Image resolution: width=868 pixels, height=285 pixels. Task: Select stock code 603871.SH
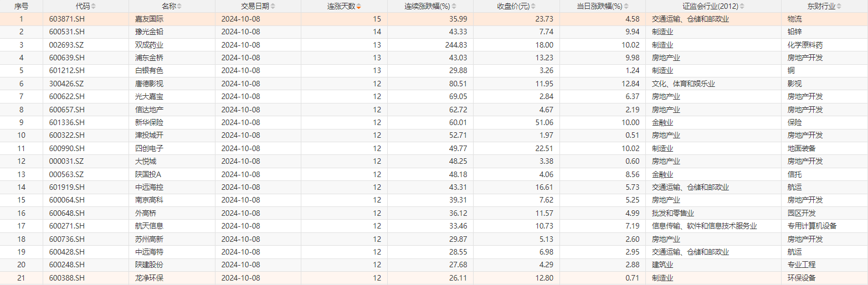[67, 19]
